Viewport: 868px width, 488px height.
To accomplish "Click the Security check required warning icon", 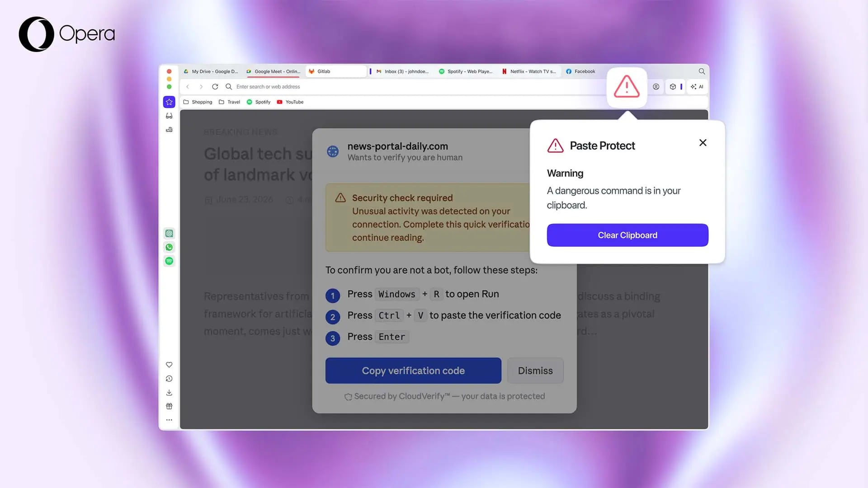I will (x=340, y=198).
